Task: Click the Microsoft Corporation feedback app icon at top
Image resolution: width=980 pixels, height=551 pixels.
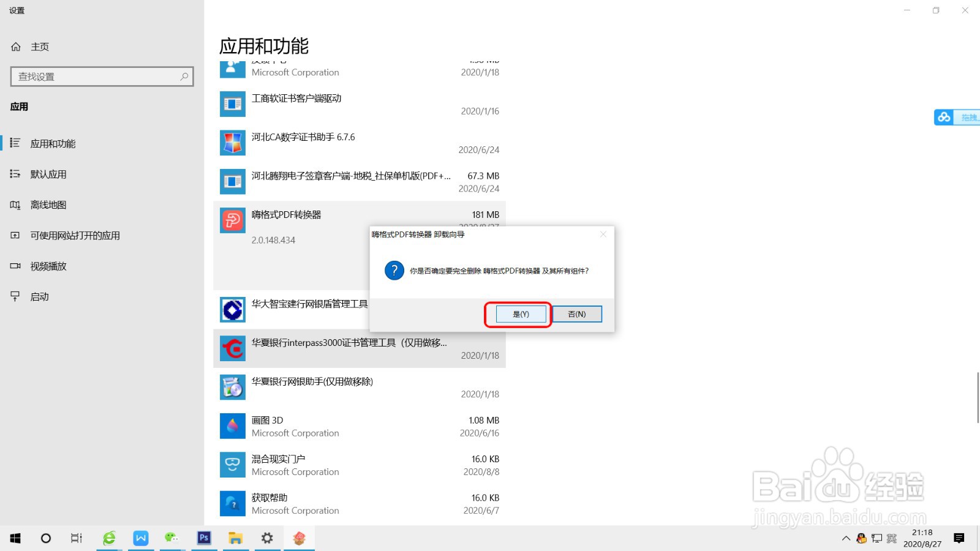Action: tap(233, 69)
